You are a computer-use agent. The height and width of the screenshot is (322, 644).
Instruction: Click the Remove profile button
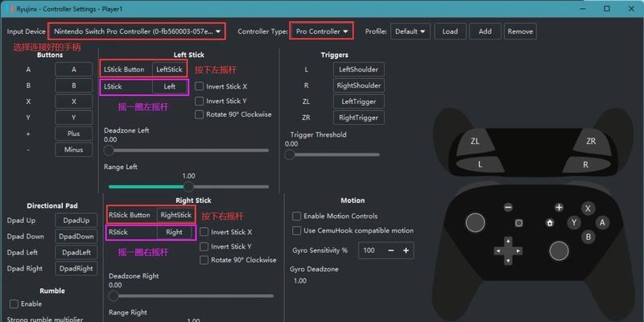[520, 31]
